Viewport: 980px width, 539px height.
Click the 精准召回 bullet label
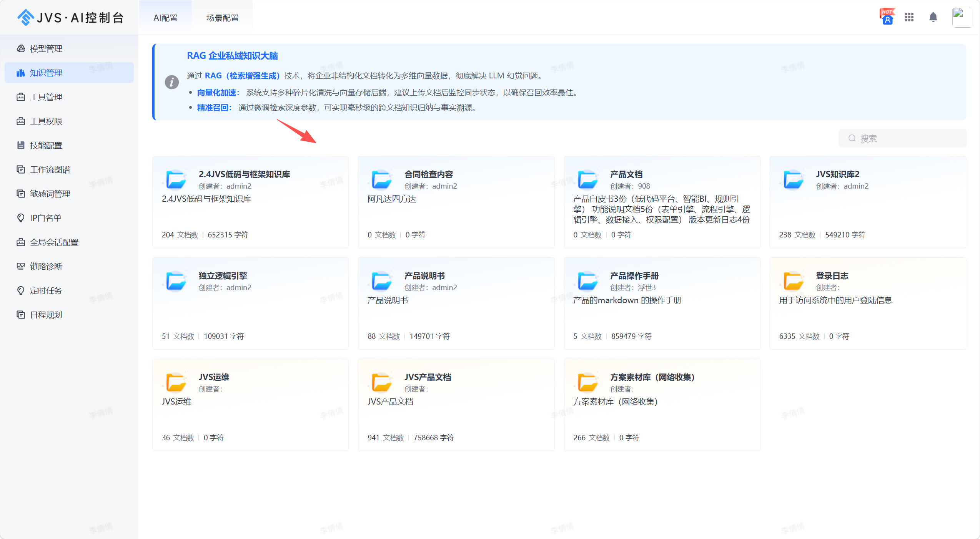(215, 108)
